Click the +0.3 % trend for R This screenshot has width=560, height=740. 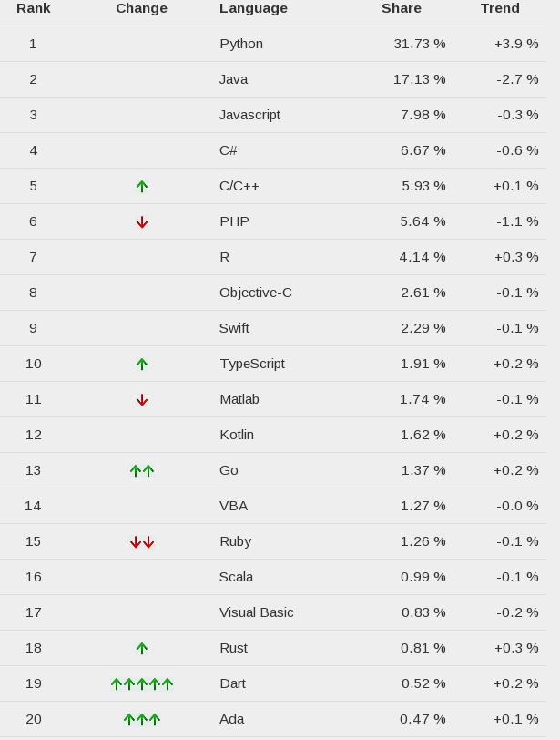tap(516, 257)
